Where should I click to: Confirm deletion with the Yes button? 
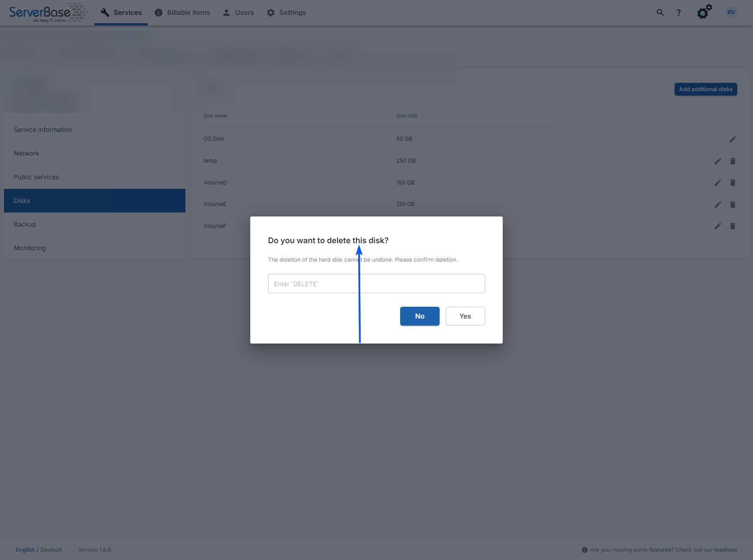[x=465, y=316]
